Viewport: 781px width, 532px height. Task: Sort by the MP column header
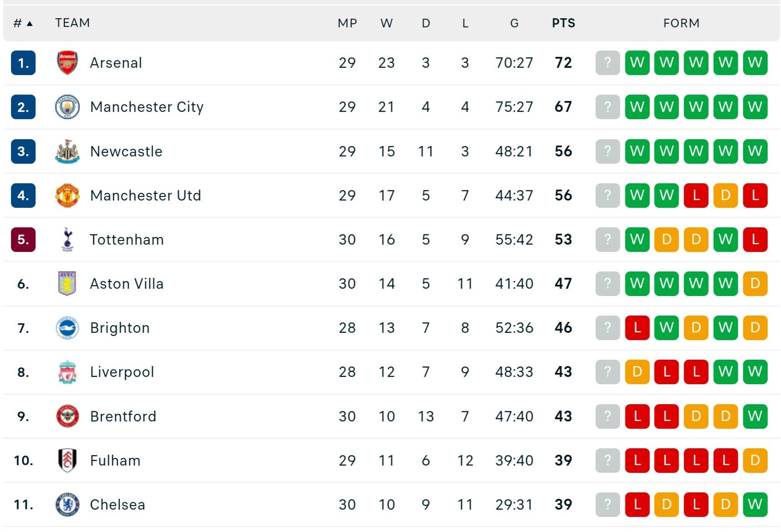point(347,23)
